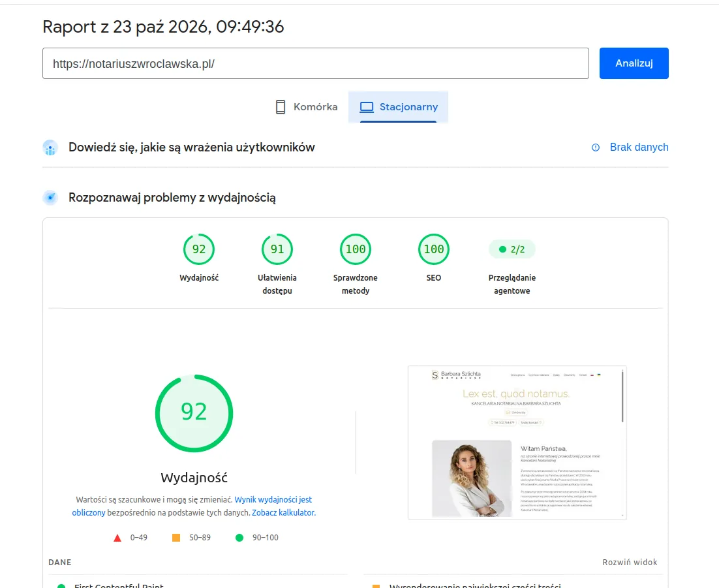Click the scrollbar inside the screenshot thumbnail
The height and width of the screenshot is (588, 719).
coord(622,397)
